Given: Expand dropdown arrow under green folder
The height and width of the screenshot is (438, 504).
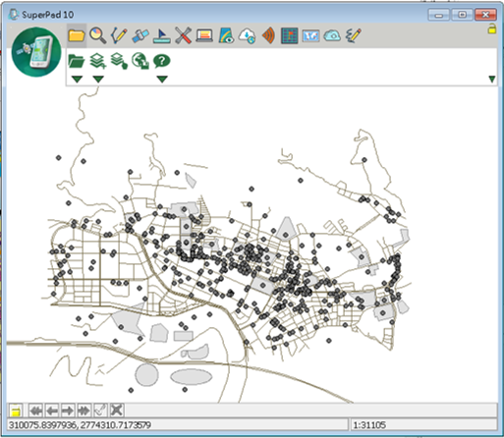Looking at the screenshot, I should click(77, 79).
